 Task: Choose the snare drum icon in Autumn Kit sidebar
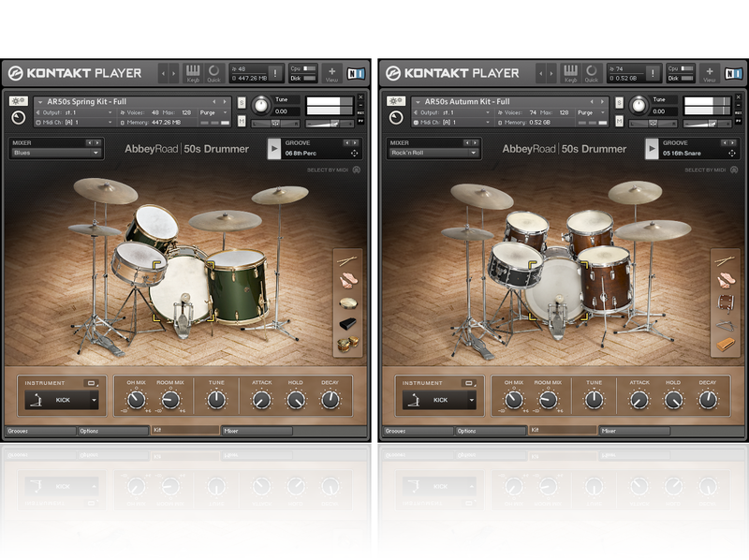(x=726, y=302)
